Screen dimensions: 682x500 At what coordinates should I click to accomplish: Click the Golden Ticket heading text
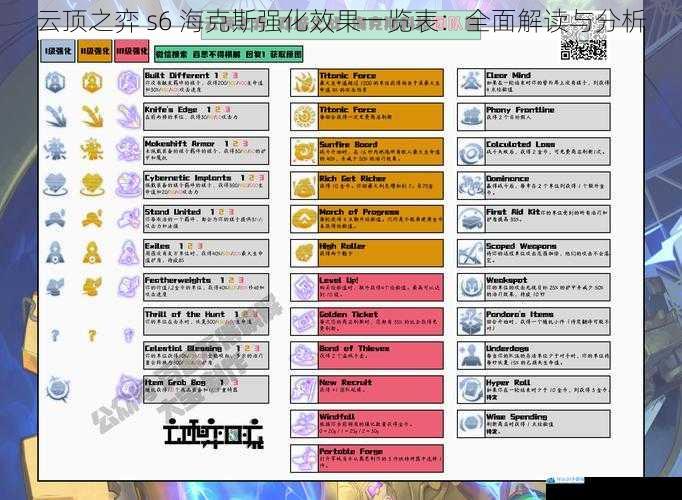pyautogui.click(x=349, y=314)
